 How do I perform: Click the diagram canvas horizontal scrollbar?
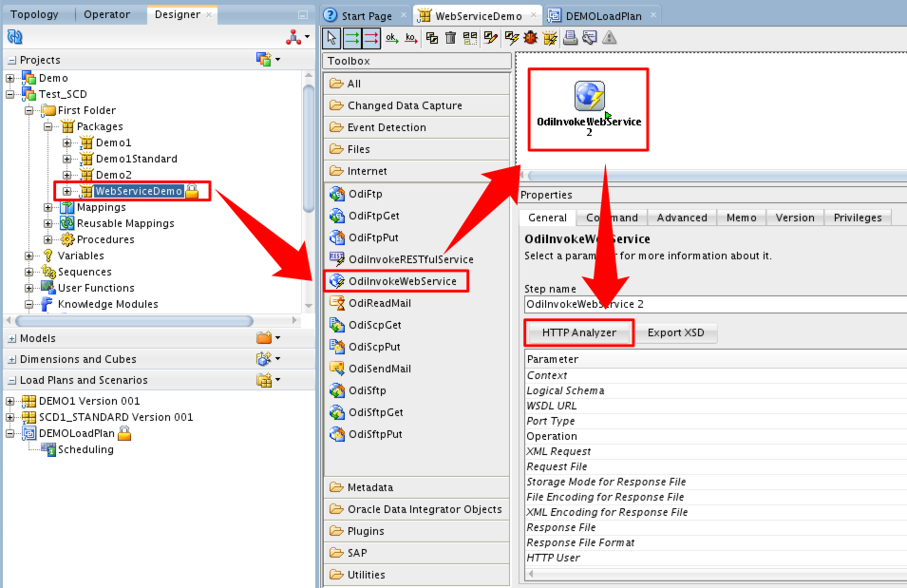point(717,176)
